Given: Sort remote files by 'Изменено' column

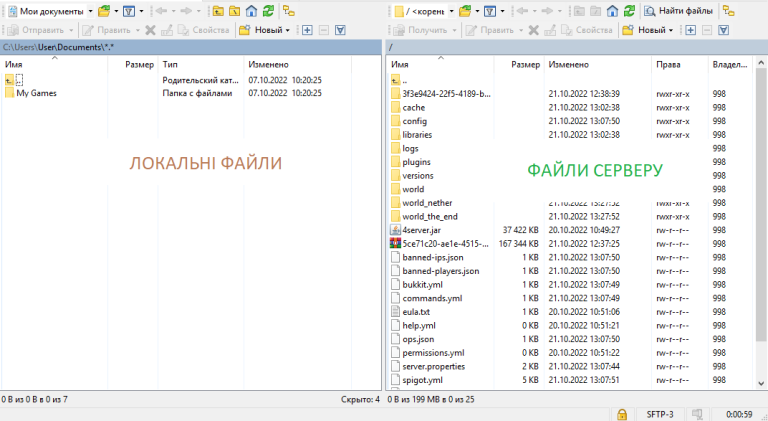Looking at the screenshot, I should [568, 64].
